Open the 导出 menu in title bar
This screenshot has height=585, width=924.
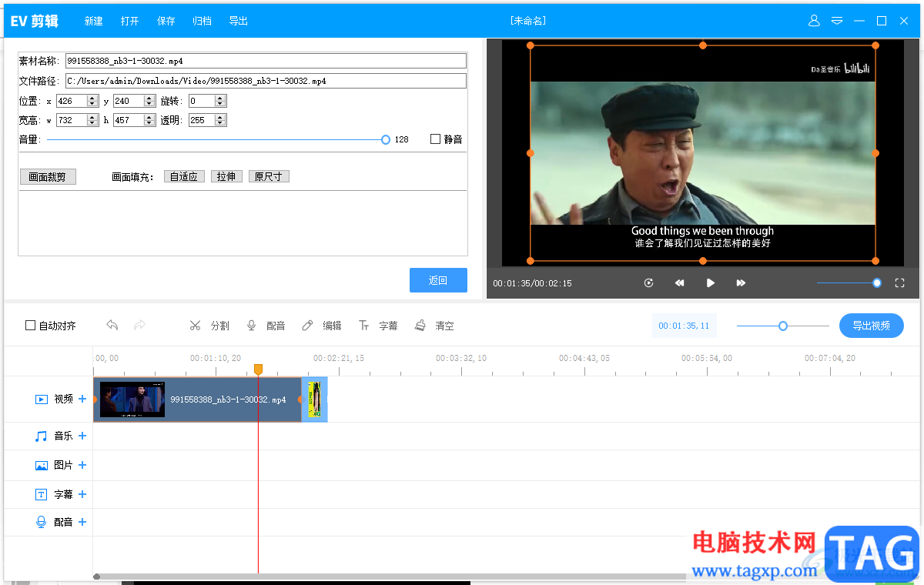click(x=239, y=21)
